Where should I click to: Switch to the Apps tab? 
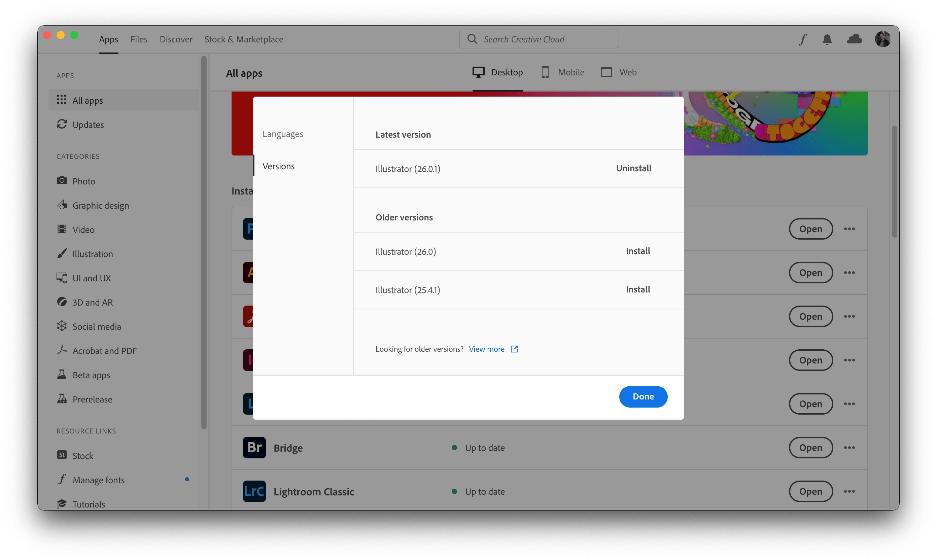tap(109, 39)
